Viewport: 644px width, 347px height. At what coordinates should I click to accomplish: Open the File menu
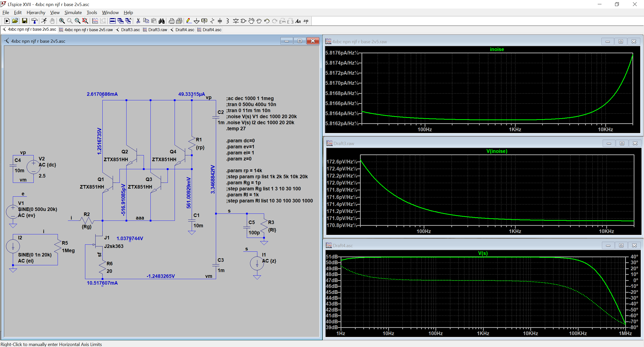(6, 13)
